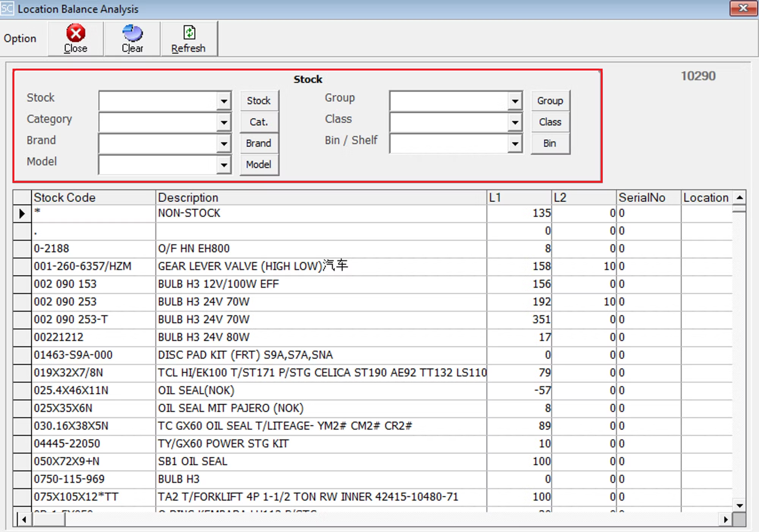Select stock code 075X105X12*TT
This screenshot has height=532, width=759.
93,497
